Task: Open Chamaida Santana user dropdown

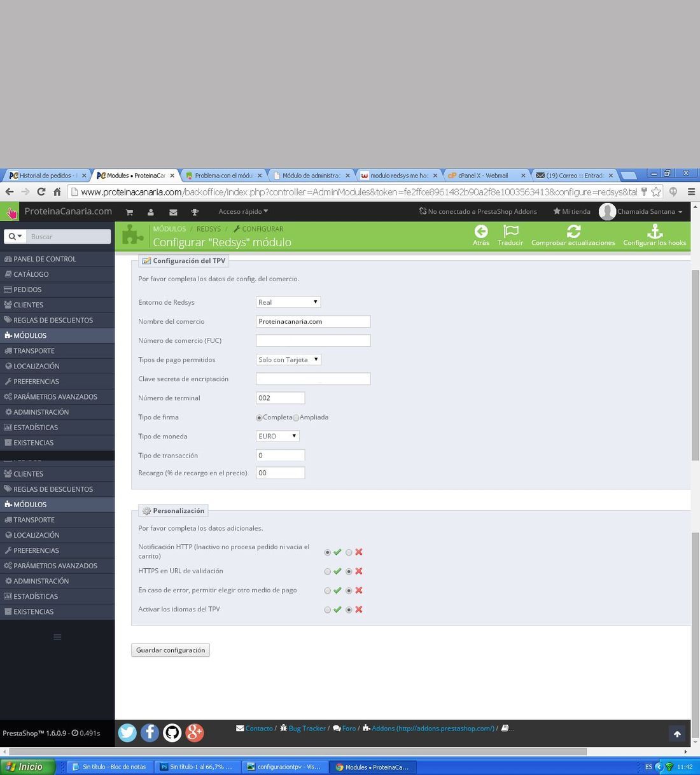Action: pos(649,211)
